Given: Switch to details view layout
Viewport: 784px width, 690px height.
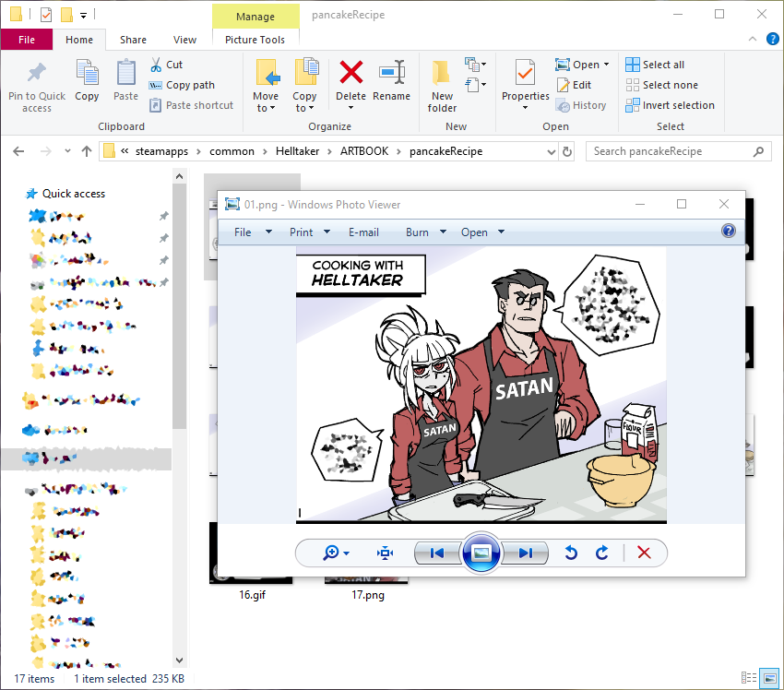Looking at the screenshot, I should pos(749,678).
